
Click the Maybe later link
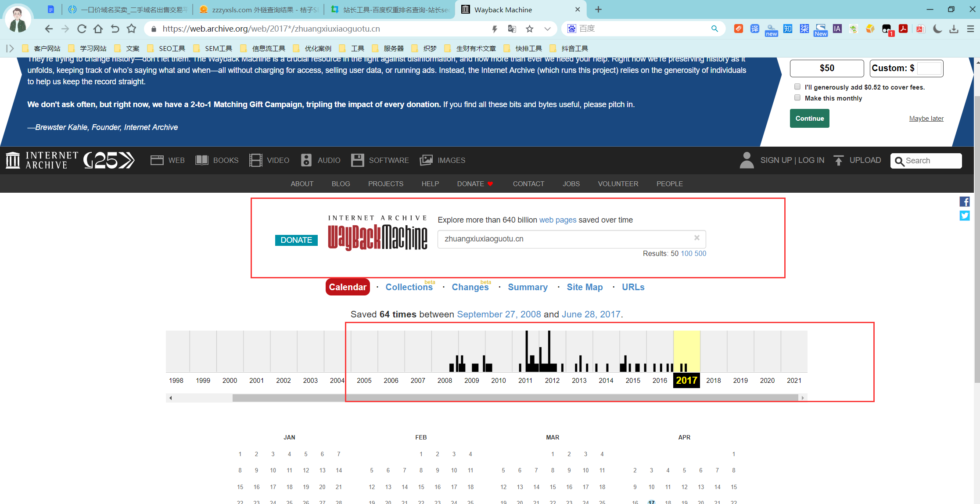coord(926,119)
